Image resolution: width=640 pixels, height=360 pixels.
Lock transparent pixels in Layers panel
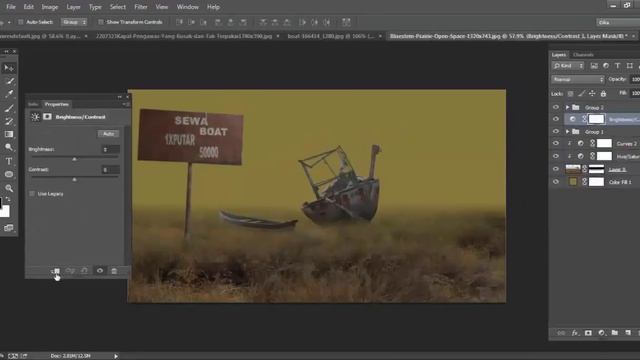571,94
